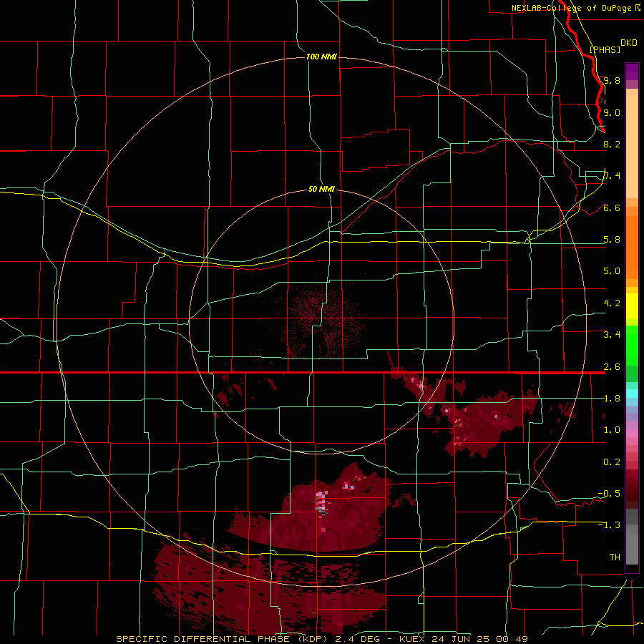Click the 100 NMI range ring label
The height and width of the screenshot is (644, 644).
[321, 57]
